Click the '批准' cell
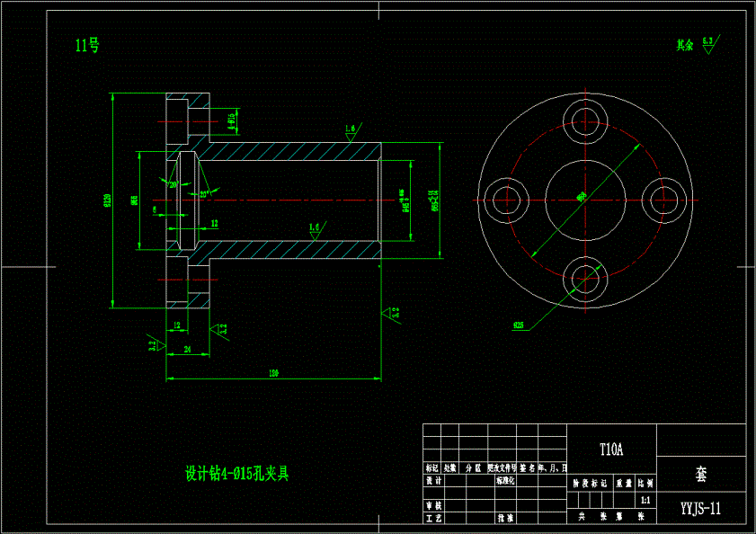Screen dimensions: 756x534 pyautogui.click(x=505, y=518)
